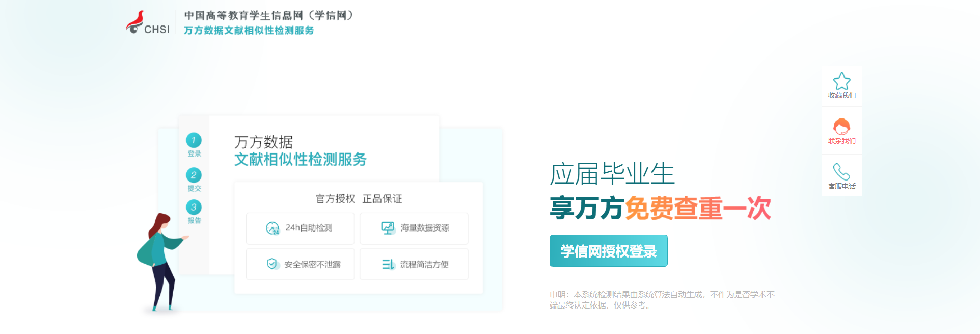Click the phone handset hotline icon

(x=841, y=172)
